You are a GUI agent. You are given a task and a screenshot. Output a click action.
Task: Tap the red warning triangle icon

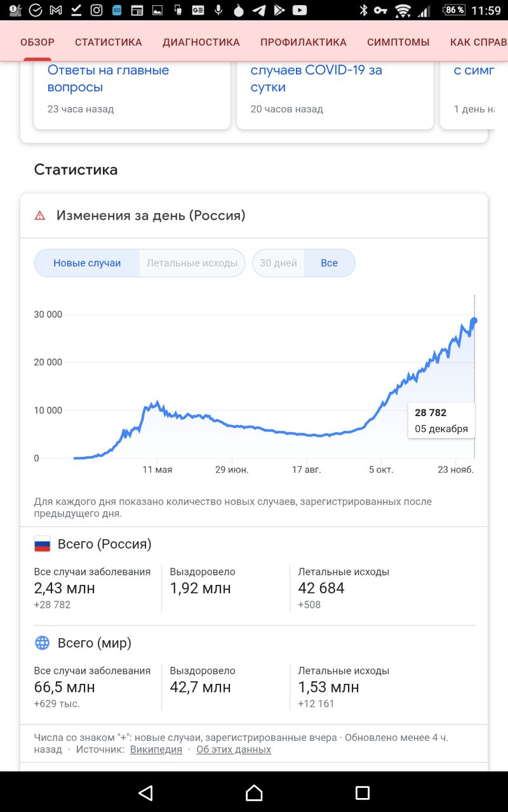click(40, 216)
